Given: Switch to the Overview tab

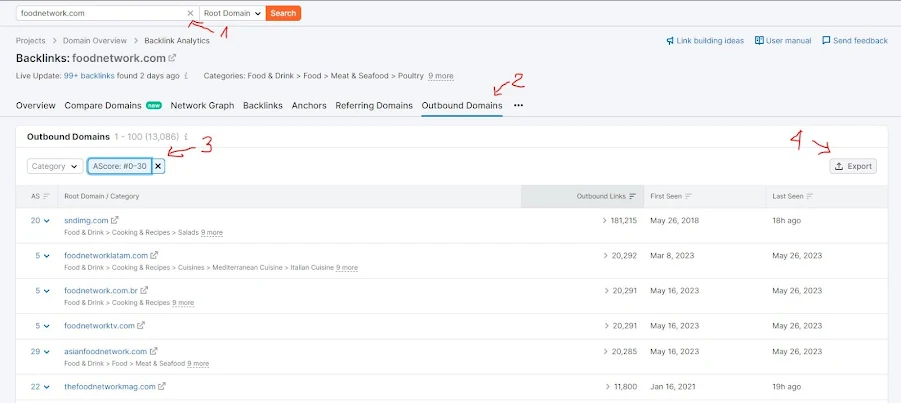Looking at the screenshot, I should [x=36, y=106].
